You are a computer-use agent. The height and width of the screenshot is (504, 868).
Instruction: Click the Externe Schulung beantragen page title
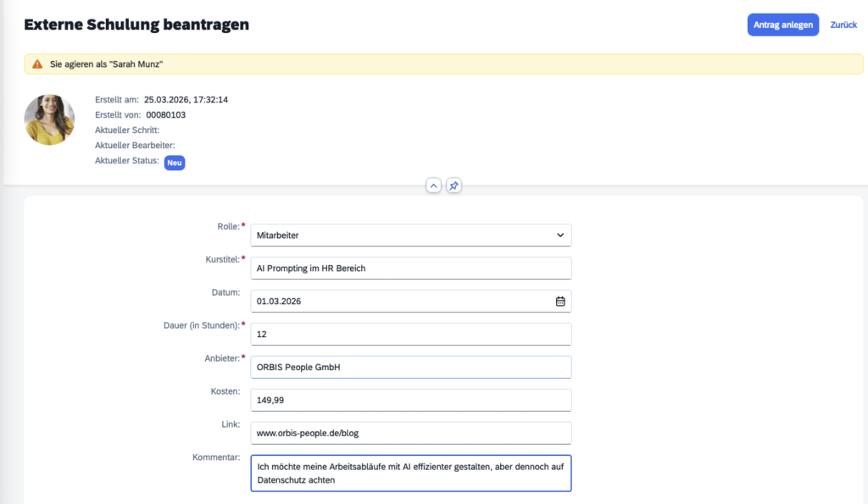point(136,25)
